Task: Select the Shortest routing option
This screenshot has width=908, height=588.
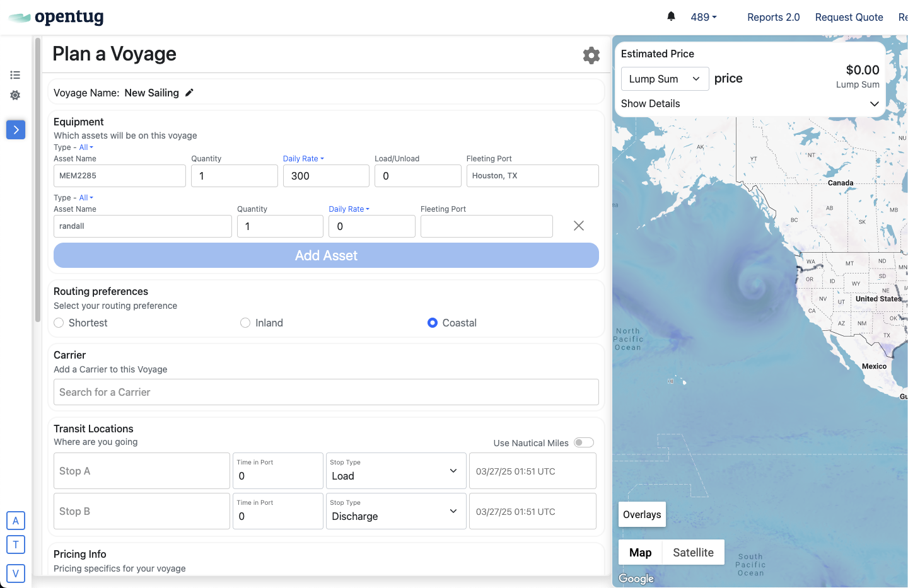Action: coord(59,323)
